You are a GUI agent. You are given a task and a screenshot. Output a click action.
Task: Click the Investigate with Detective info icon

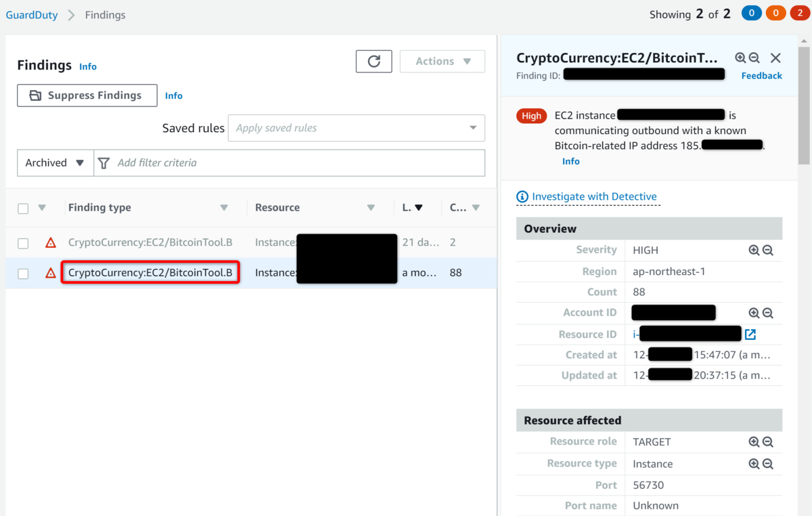[x=522, y=196]
